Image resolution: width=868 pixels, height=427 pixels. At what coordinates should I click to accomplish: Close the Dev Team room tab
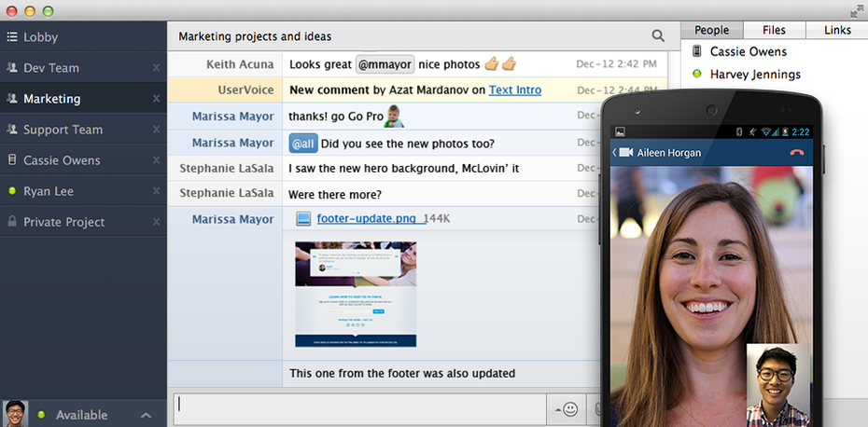(x=156, y=68)
